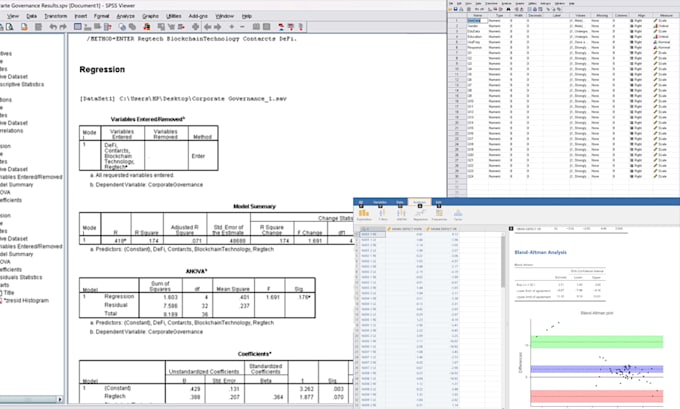680x409 pixels.
Task: Click the Model Summary table title
Action: pos(254,206)
